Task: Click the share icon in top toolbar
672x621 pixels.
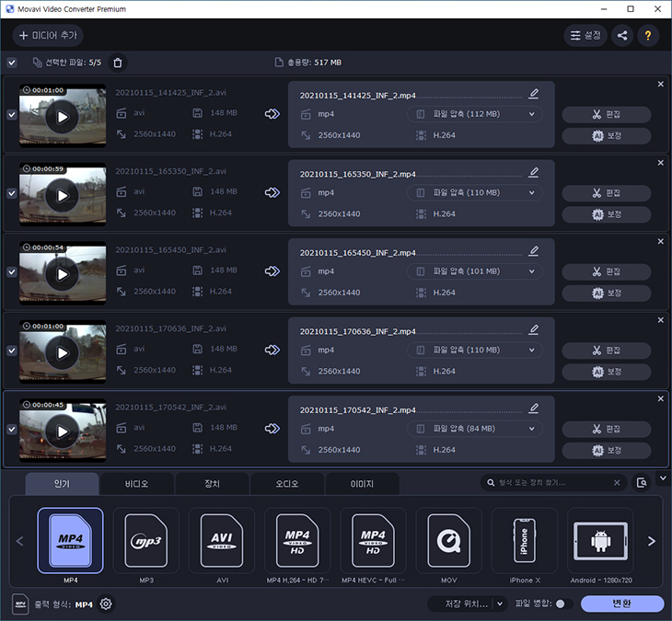Action: pos(622,35)
